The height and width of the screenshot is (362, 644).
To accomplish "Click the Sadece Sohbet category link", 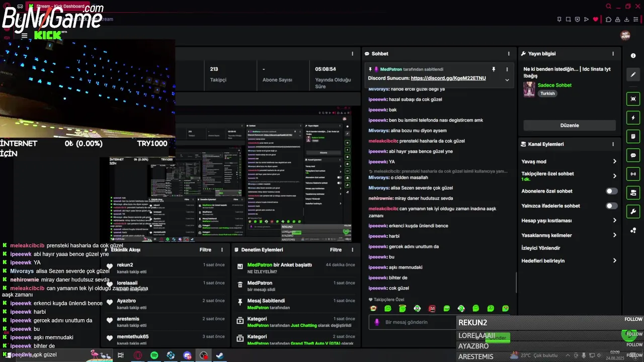I will click(554, 85).
